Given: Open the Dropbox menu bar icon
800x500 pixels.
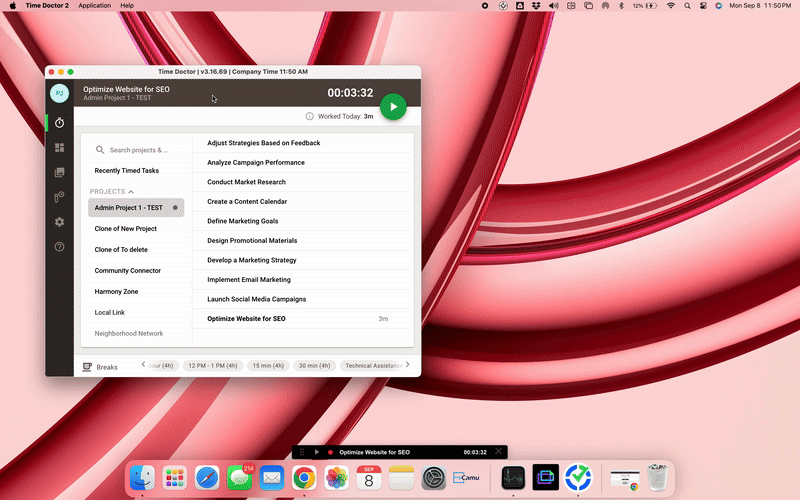Looking at the screenshot, I should pos(536,6).
